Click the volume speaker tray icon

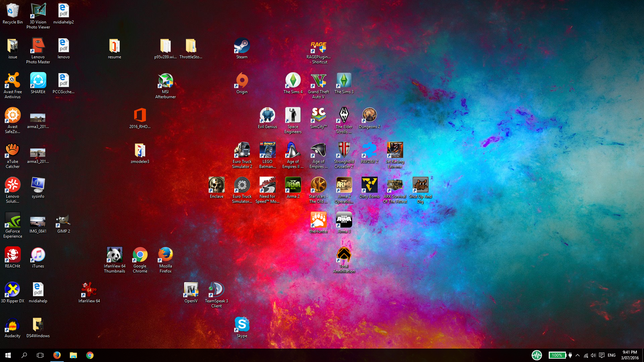coord(593,355)
